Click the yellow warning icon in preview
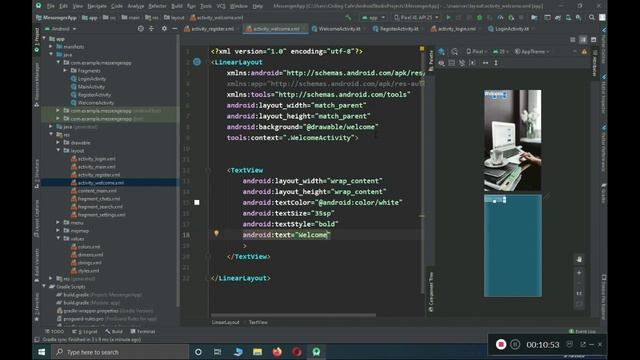The height and width of the screenshot is (360, 640). pos(584,52)
